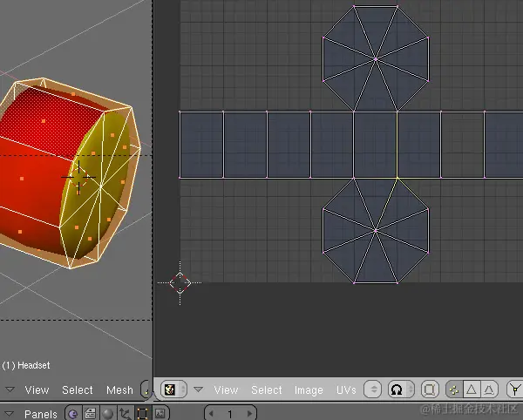The width and height of the screenshot is (523, 420).
Task: Open the Panels menu
Action: pos(41,414)
